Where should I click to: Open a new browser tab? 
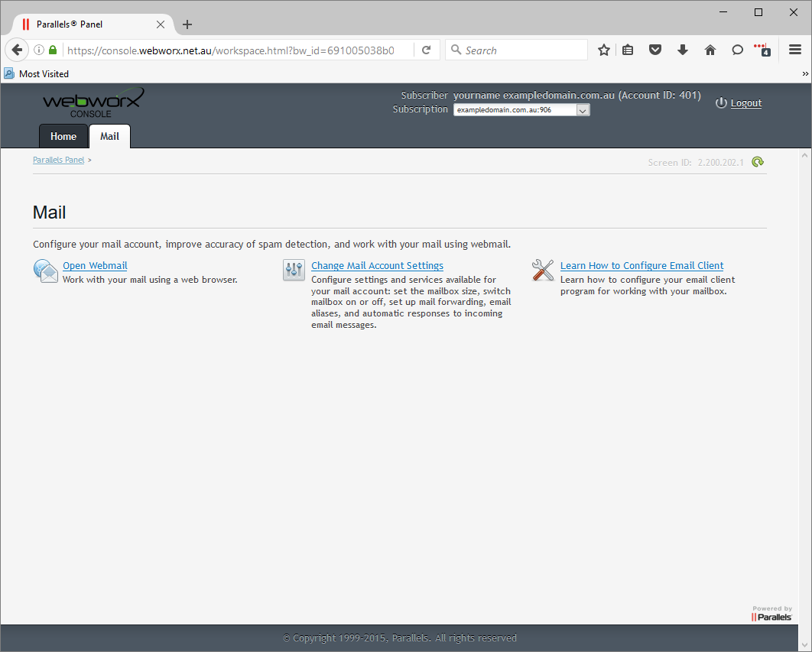click(187, 24)
